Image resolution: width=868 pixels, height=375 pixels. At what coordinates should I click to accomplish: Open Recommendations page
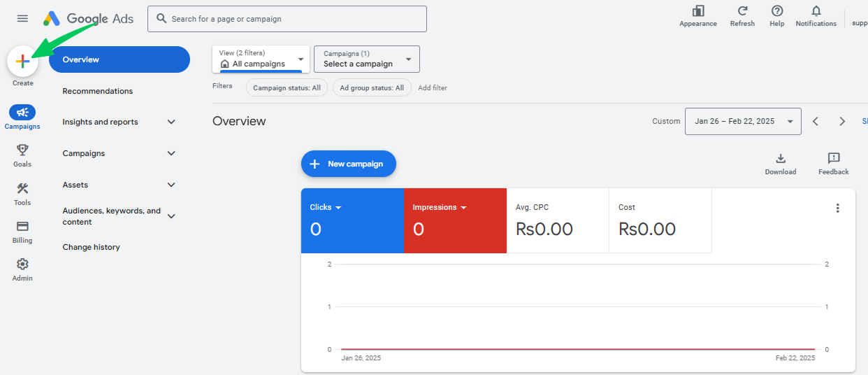click(x=97, y=91)
